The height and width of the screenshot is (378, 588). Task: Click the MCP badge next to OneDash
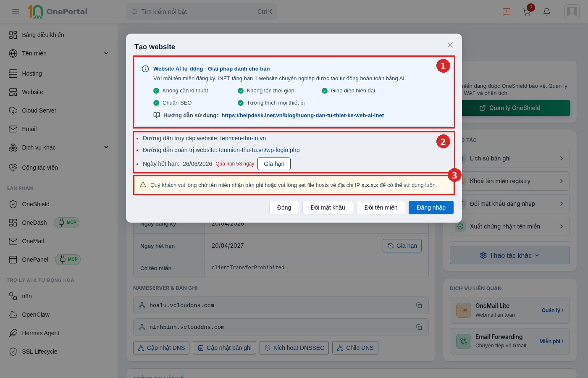[x=66, y=223]
